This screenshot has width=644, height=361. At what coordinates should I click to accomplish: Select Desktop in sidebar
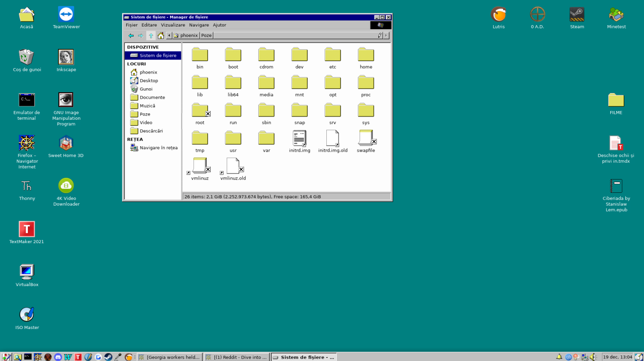click(153, 80)
